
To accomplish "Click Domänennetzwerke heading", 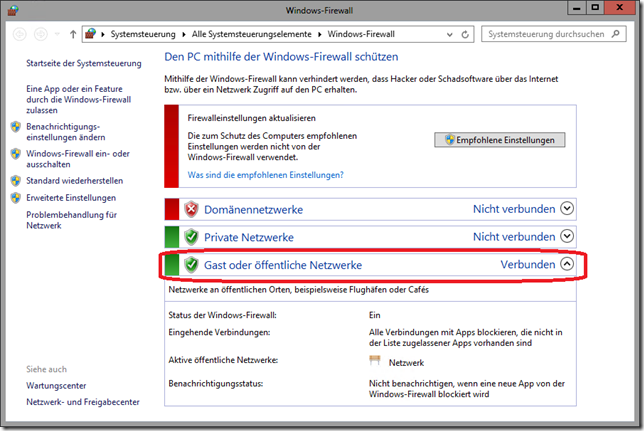I will point(253,210).
